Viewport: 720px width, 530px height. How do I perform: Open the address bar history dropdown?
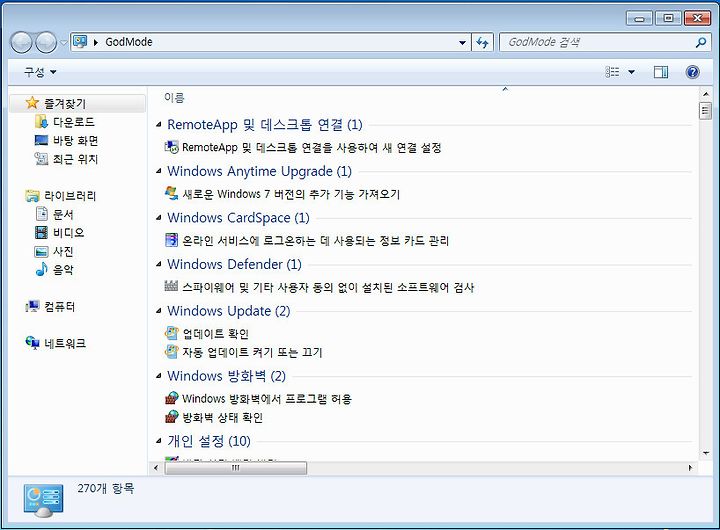[462, 43]
